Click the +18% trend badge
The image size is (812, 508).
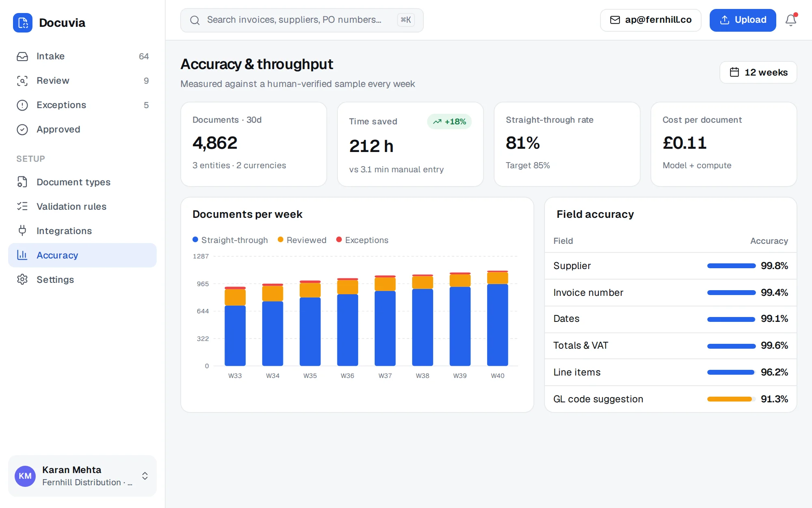pos(449,122)
